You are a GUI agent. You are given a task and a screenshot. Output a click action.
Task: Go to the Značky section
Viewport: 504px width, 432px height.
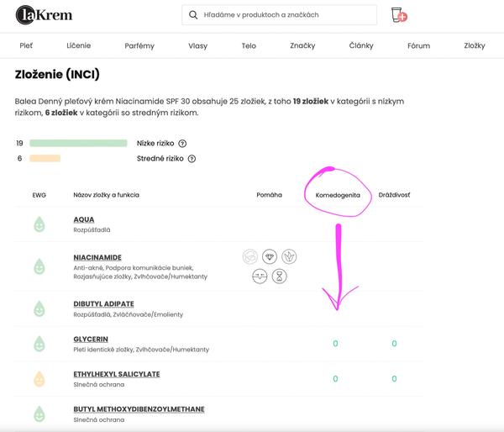pyautogui.click(x=302, y=46)
